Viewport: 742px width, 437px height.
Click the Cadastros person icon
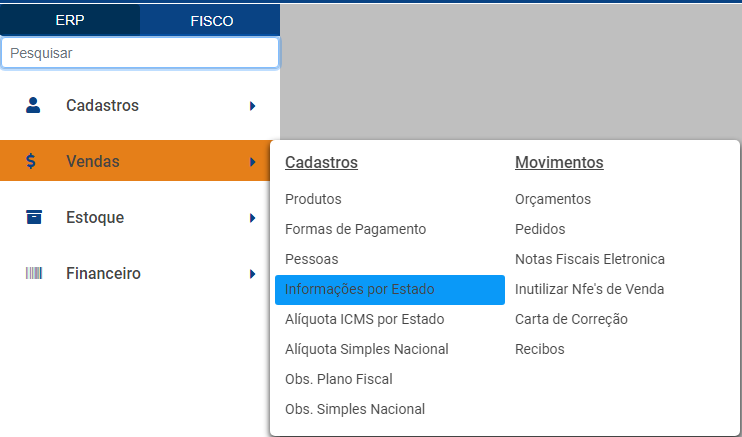pyautogui.click(x=34, y=105)
